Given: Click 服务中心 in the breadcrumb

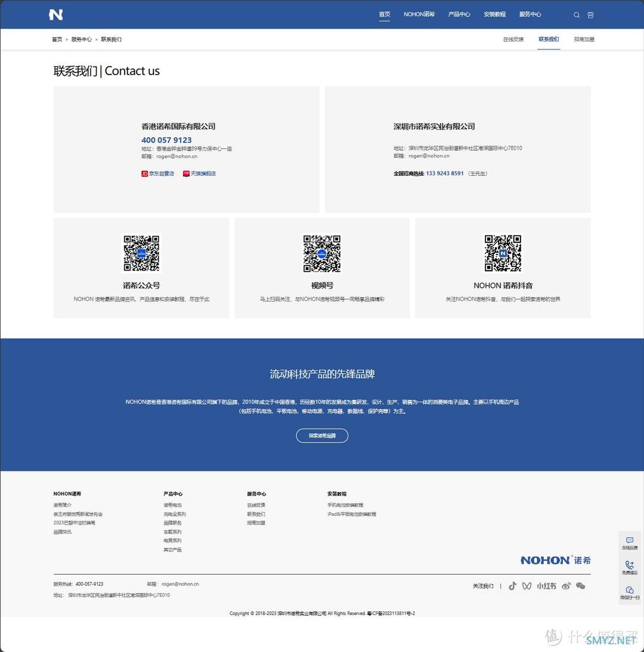Looking at the screenshot, I should tap(82, 39).
